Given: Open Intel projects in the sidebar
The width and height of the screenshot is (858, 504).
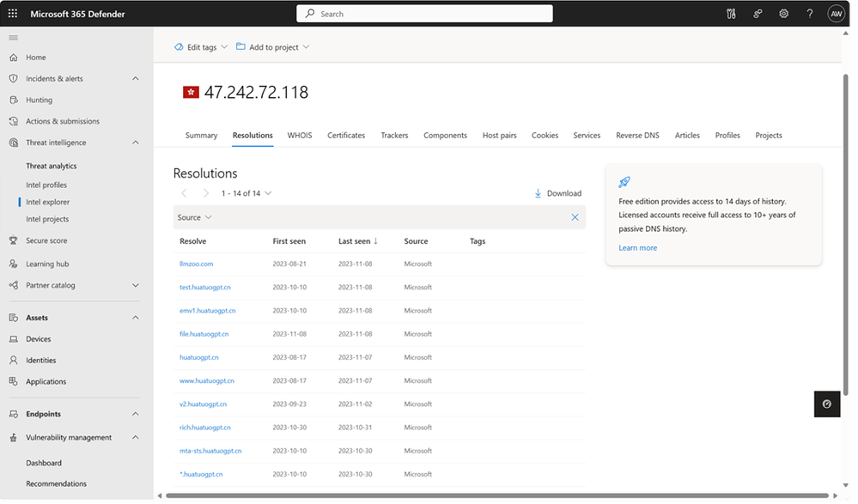Looking at the screenshot, I should tap(47, 220).
